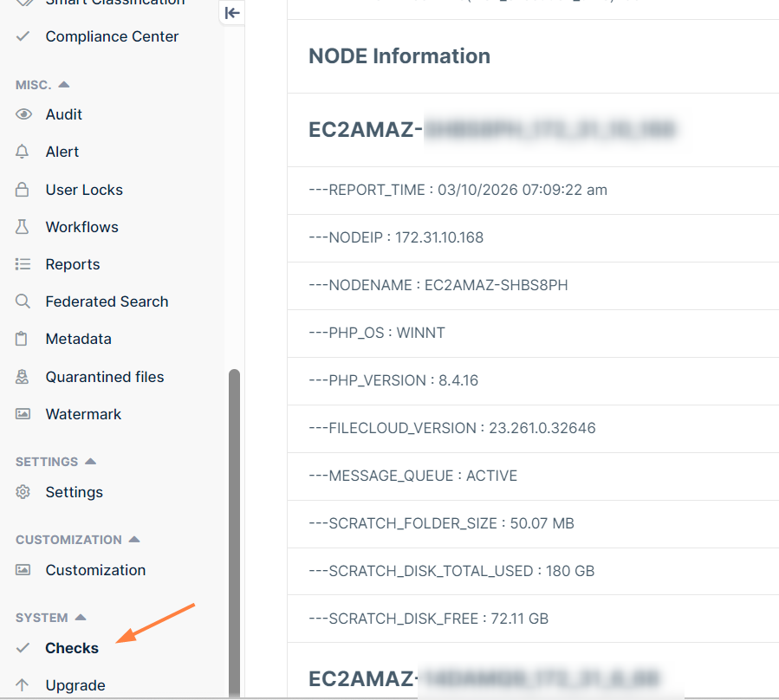Select the Alert bell icon
The image size is (779, 700).
22,152
